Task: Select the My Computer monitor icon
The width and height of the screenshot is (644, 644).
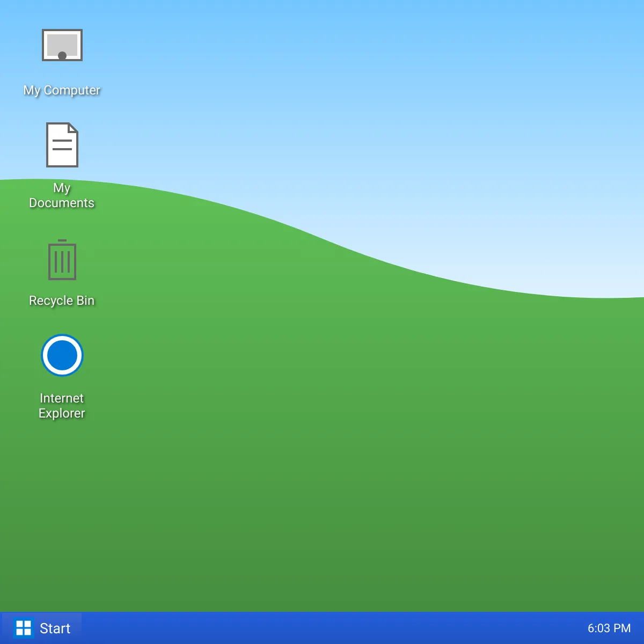Action: (62, 45)
